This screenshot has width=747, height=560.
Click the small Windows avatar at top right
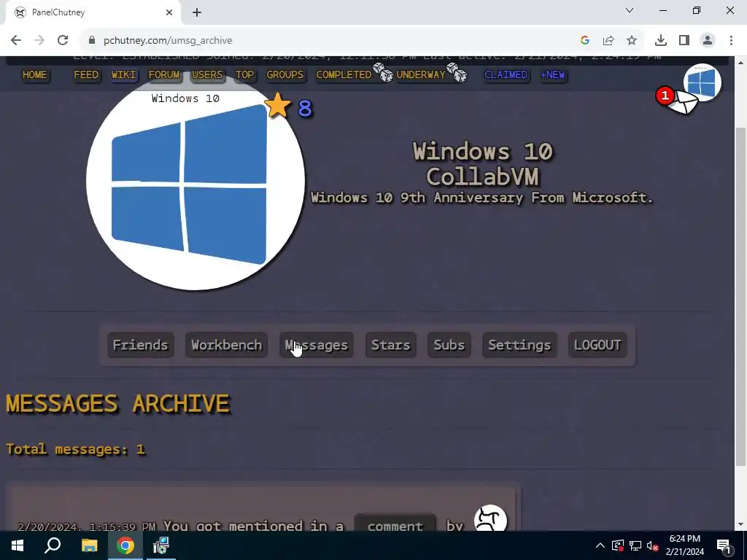click(703, 82)
